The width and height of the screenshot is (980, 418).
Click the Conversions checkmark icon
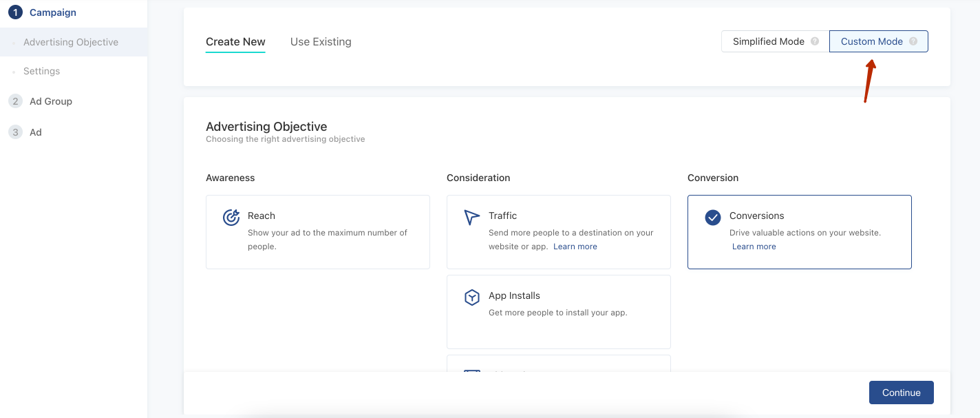713,218
